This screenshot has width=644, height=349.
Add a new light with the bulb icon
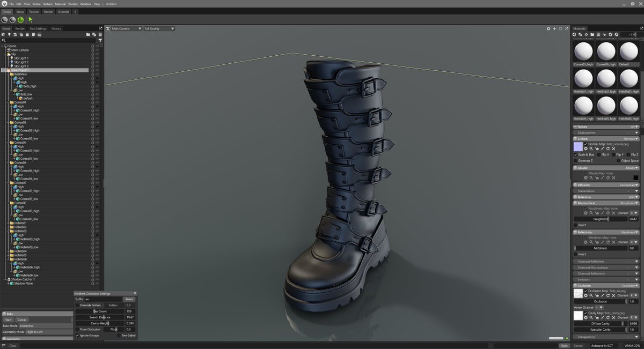[9, 34]
